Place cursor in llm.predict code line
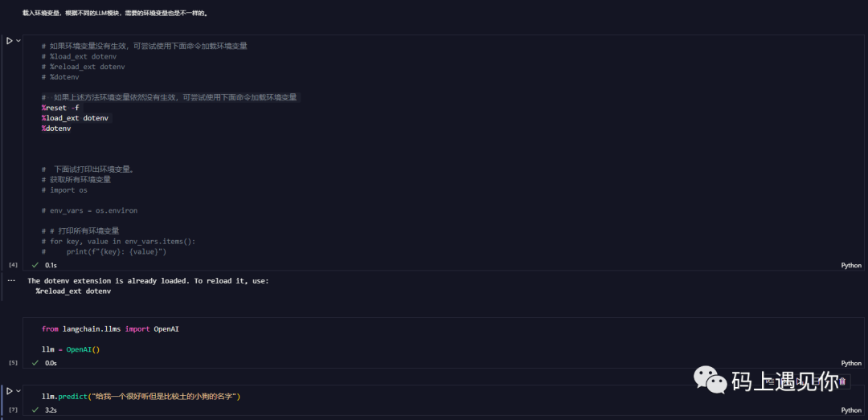This screenshot has width=868, height=420. tap(141, 397)
